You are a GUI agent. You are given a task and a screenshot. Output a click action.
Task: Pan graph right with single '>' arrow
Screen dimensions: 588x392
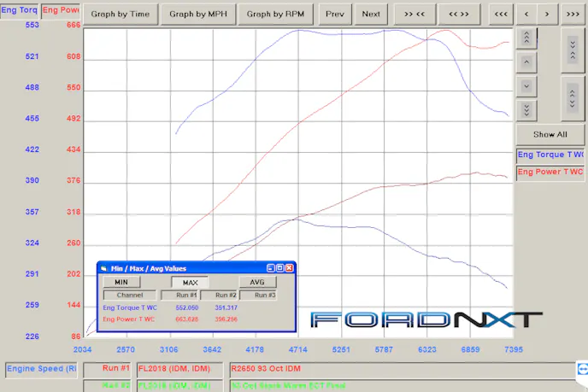(x=548, y=14)
